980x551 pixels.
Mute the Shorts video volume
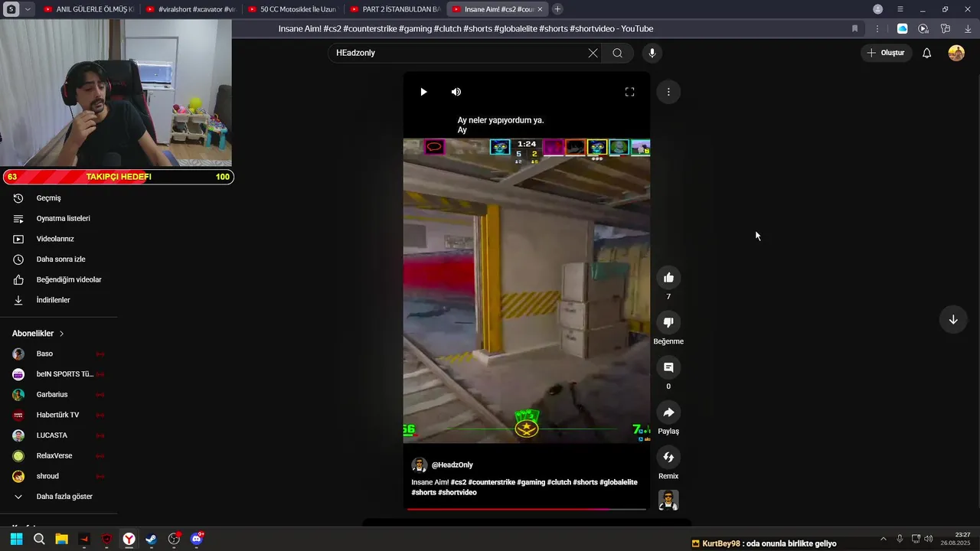(x=456, y=92)
